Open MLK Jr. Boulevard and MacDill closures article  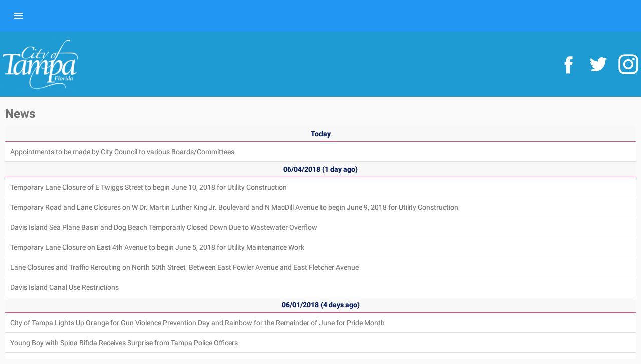point(320,207)
